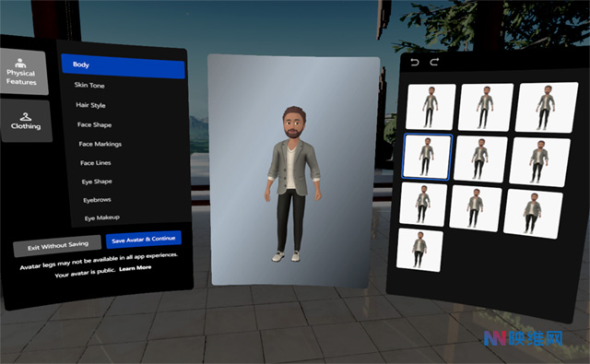This screenshot has height=364, width=590.
Task: Select the Face Lines option
Action: click(x=96, y=163)
